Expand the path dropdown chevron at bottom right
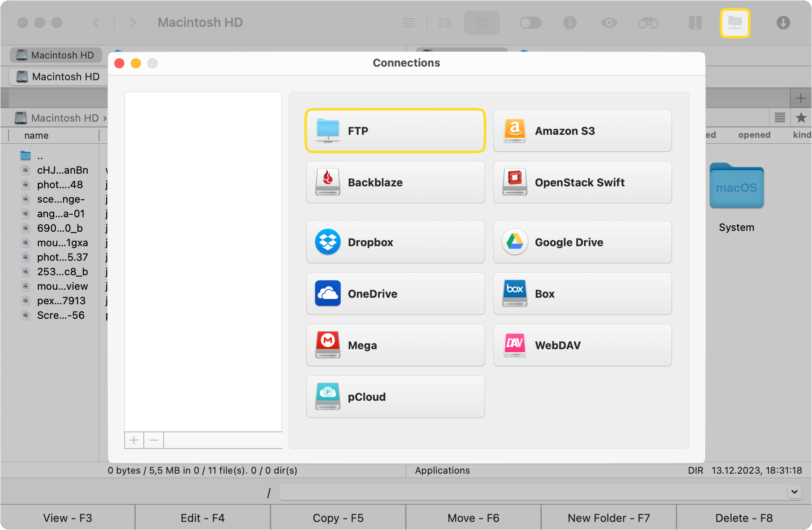 795,491
